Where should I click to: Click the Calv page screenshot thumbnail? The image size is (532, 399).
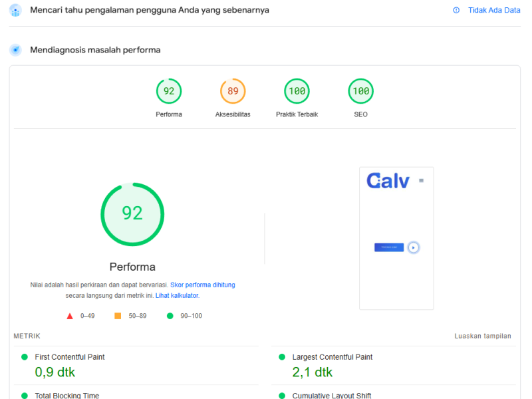click(x=396, y=238)
